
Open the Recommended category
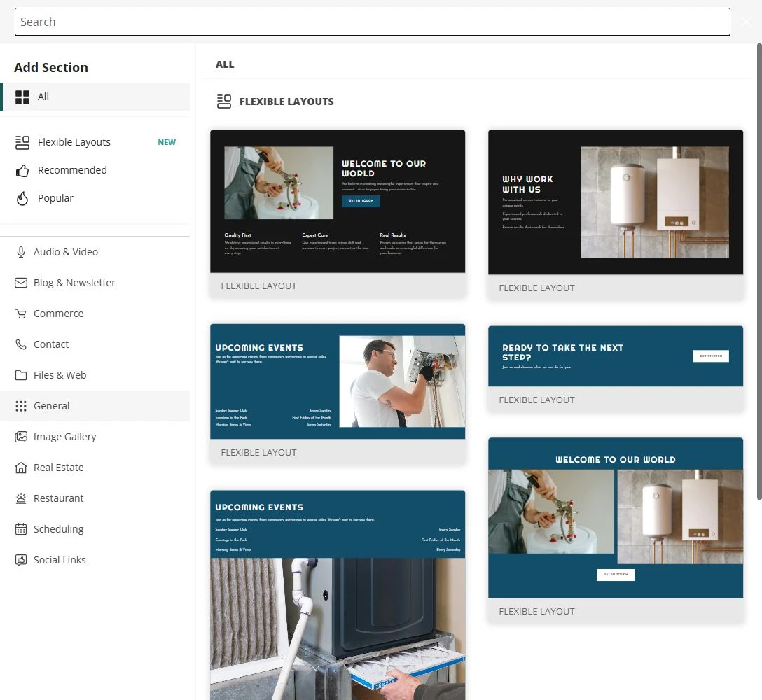(x=96, y=171)
